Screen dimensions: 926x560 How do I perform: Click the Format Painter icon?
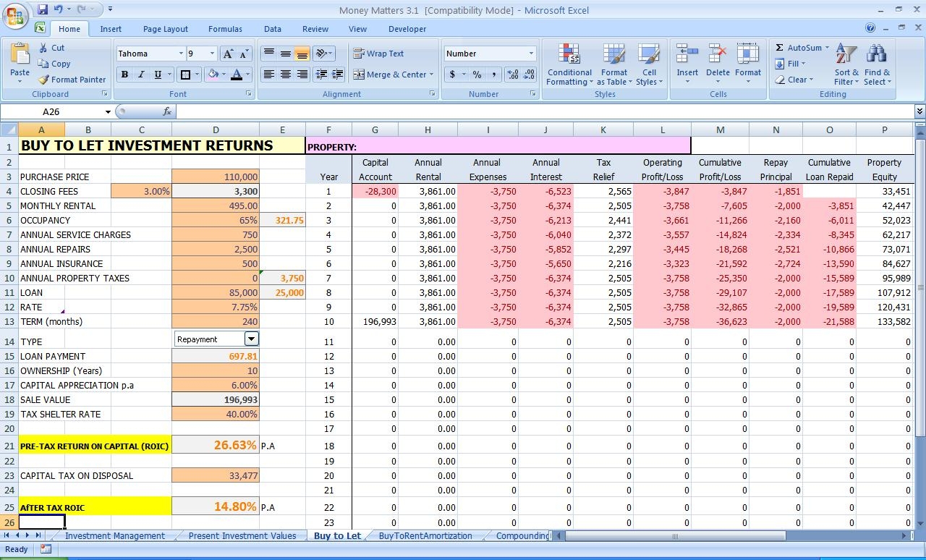[43, 80]
